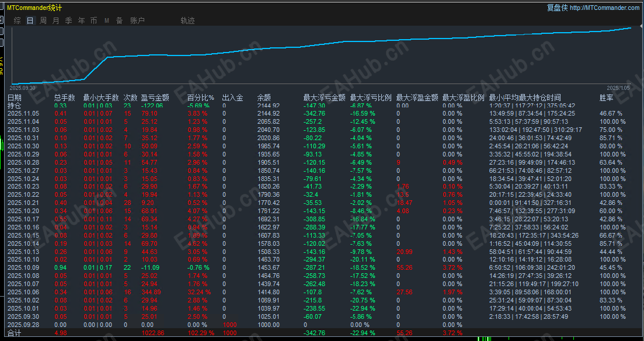Click the 102.29 % total percentage
The image size is (644, 341).
201,333
